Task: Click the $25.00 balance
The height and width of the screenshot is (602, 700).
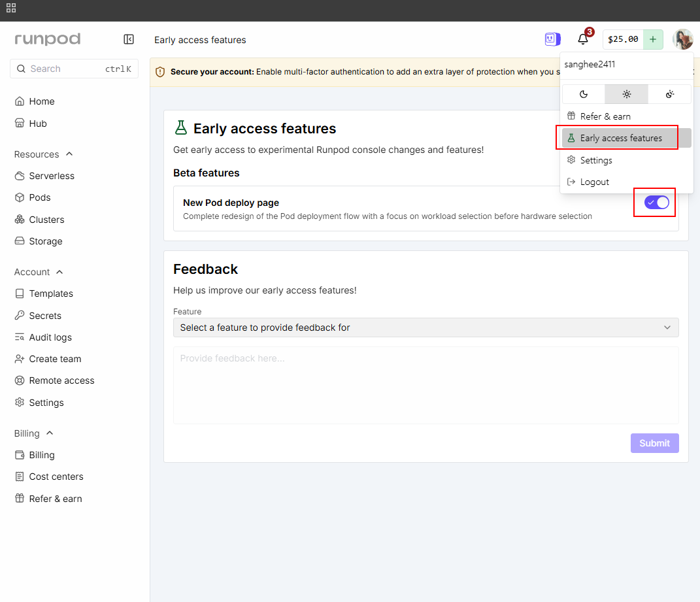Action: pyautogui.click(x=624, y=39)
